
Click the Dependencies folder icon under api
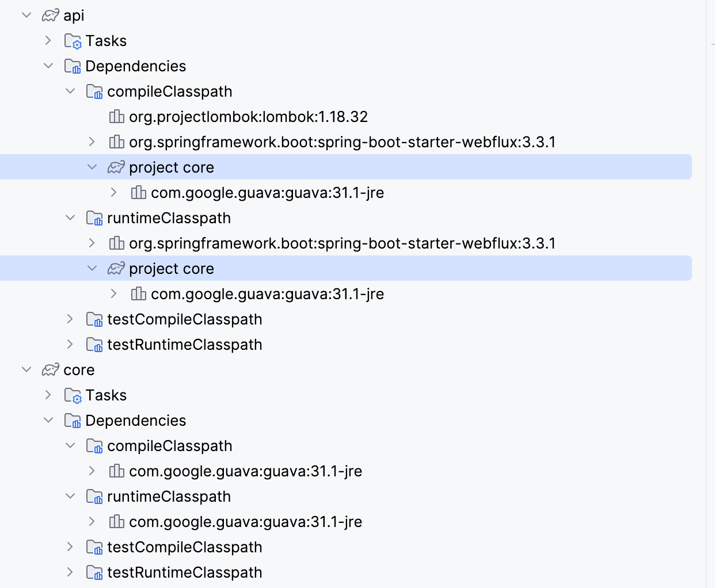(x=73, y=66)
